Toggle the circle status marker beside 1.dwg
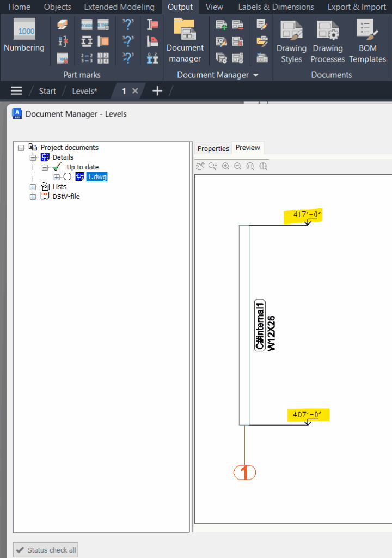Image resolution: width=392 pixels, height=558 pixels. (x=68, y=177)
